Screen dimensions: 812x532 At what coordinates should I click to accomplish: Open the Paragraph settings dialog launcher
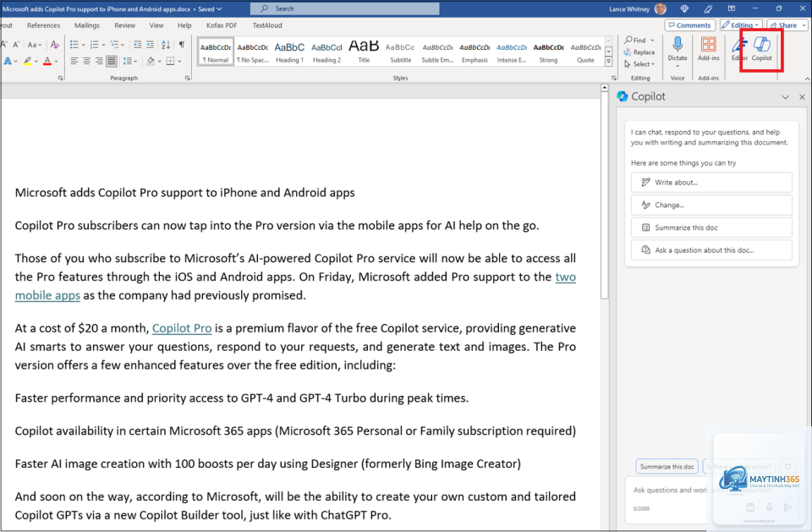tap(187, 78)
